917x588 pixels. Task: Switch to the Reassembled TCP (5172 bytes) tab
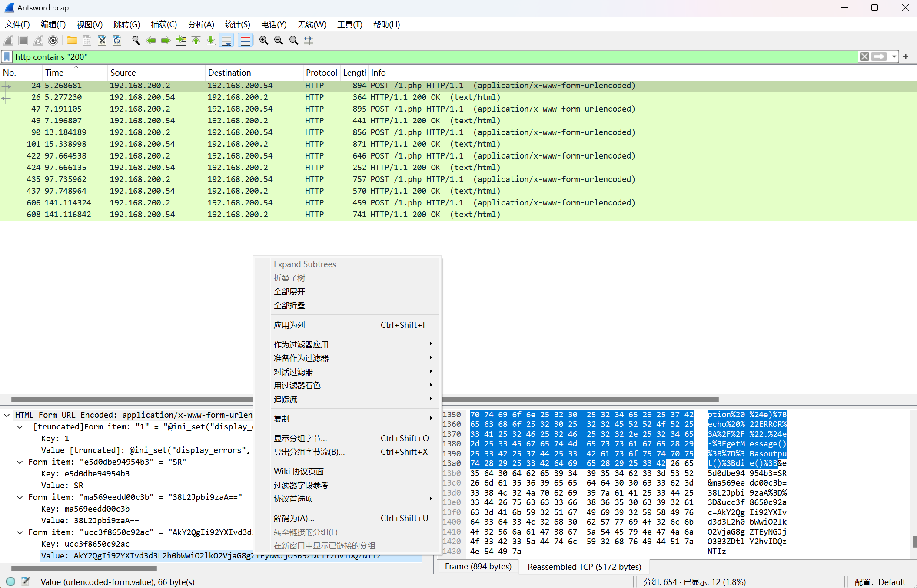(584, 567)
